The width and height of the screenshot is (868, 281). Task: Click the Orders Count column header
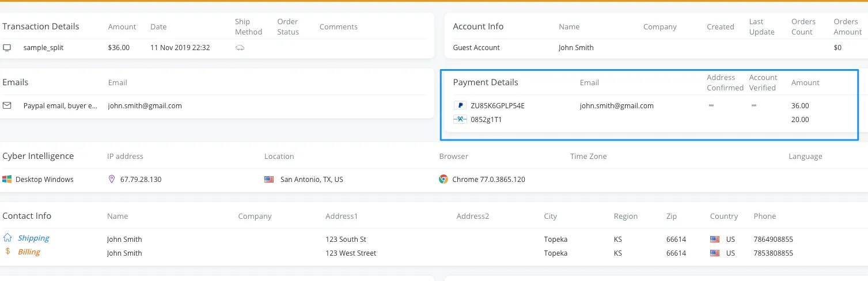[x=803, y=26]
